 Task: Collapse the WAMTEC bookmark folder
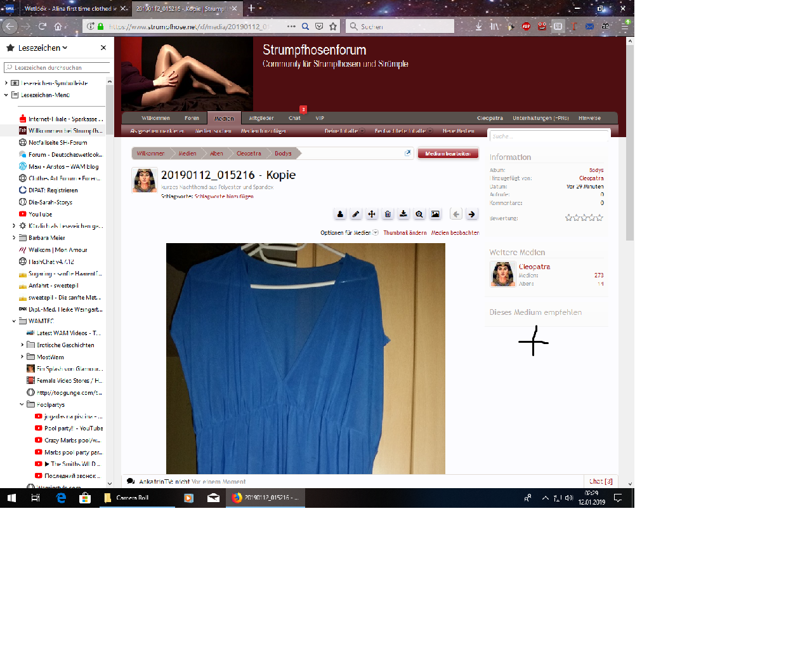(x=14, y=321)
